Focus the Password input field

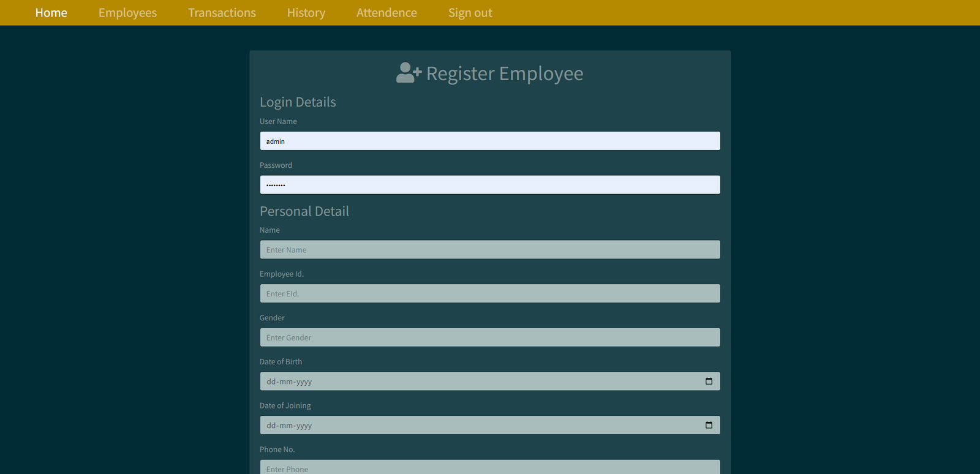pos(489,185)
